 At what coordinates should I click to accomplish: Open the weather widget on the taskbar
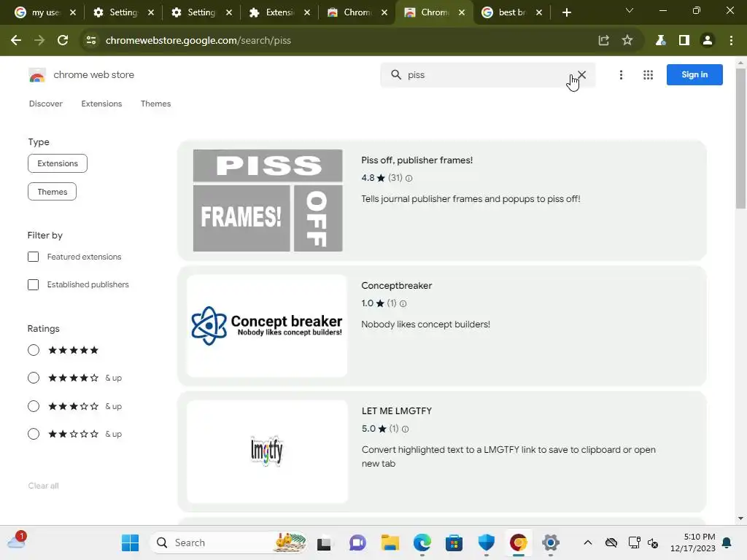pyautogui.click(x=18, y=542)
